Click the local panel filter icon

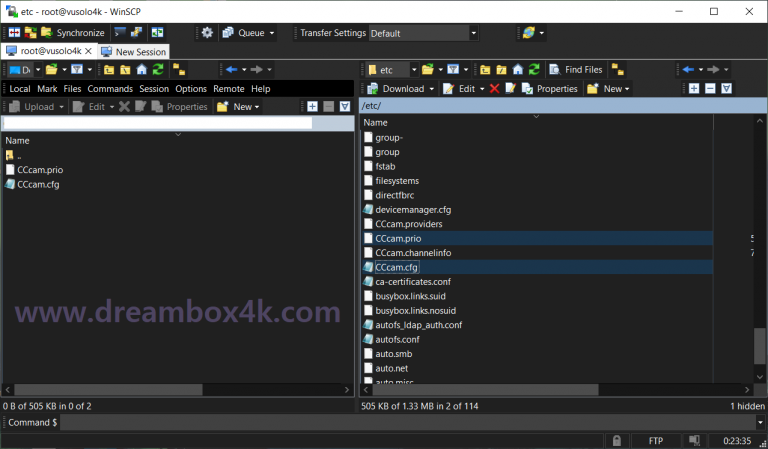[77, 70]
